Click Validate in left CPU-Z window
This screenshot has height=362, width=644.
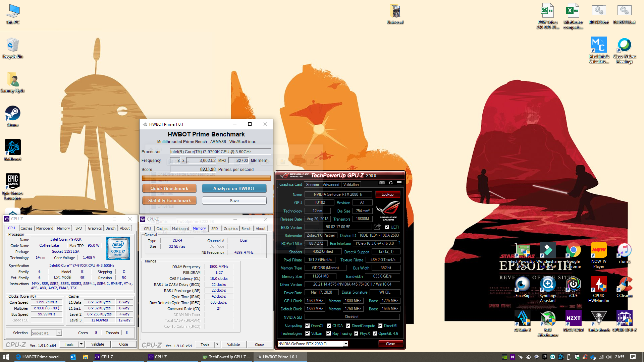[x=98, y=344]
